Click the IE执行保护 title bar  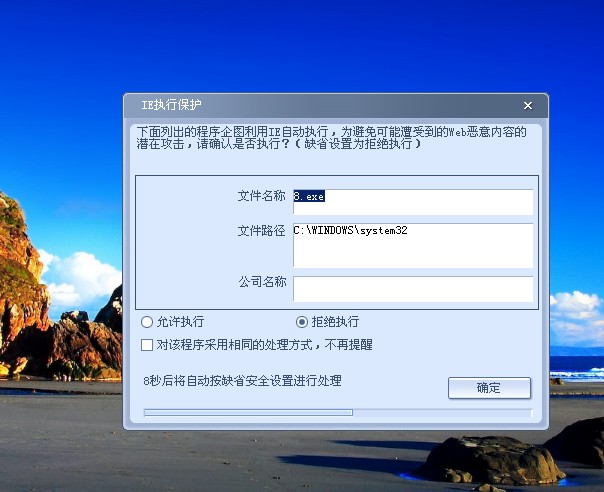(x=336, y=106)
